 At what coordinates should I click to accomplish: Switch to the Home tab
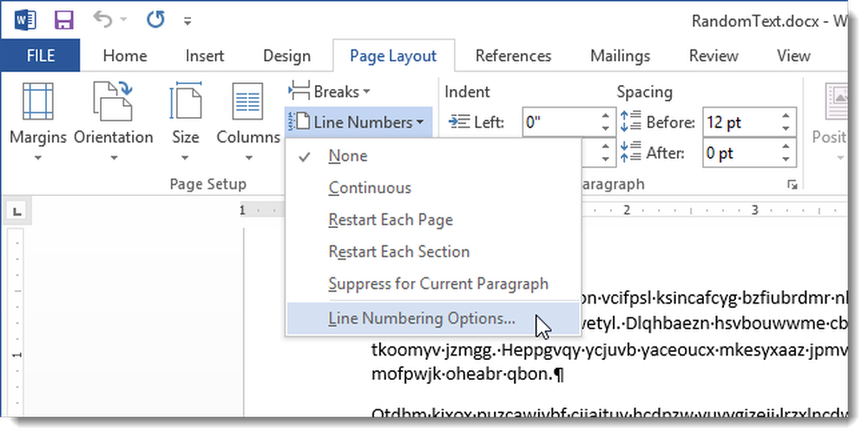(x=125, y=55)
